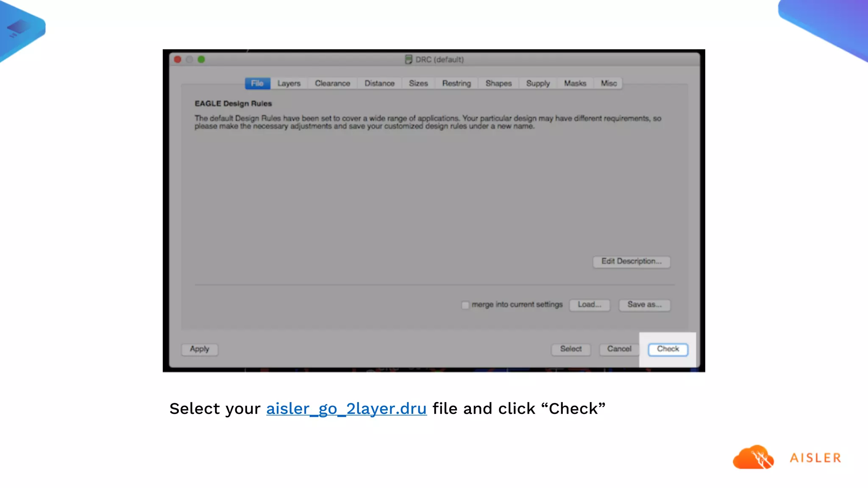The image size is (868, 488).
Task: Cancel the DRC dialog
Action: (619, 349)
